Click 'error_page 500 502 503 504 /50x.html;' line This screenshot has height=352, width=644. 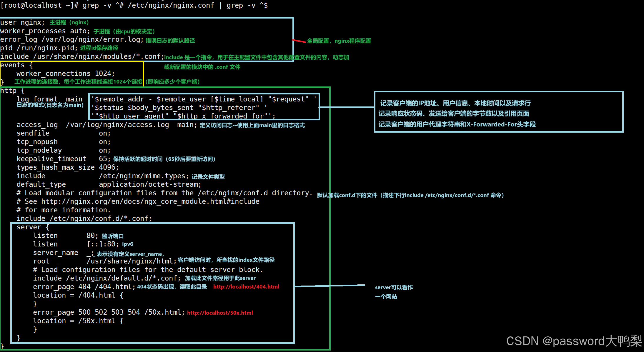click(x=109, y=312)
